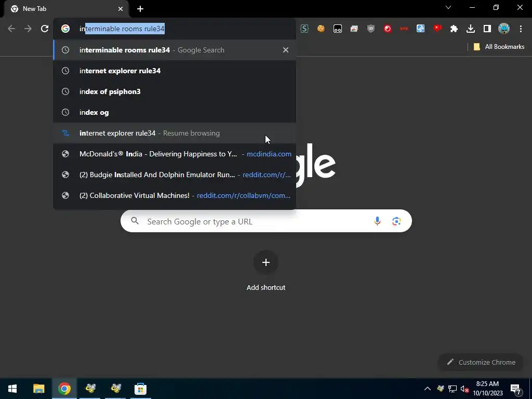Select the 'index of psiphon3' suggestion
This screenshot has height=399, width=532.
pos(175,91)
